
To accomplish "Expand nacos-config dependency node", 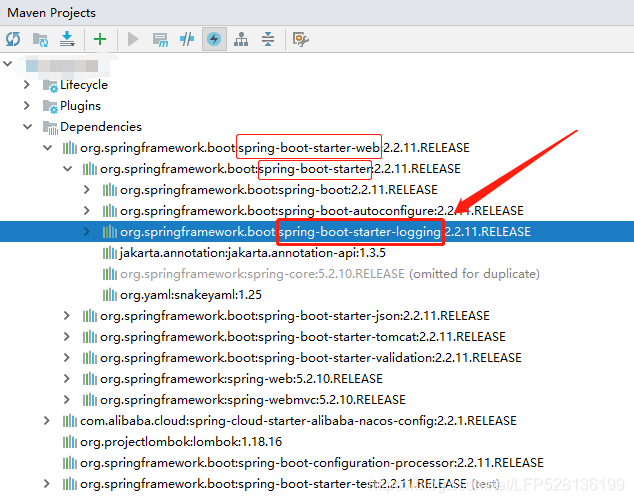I will click(46, 421).
